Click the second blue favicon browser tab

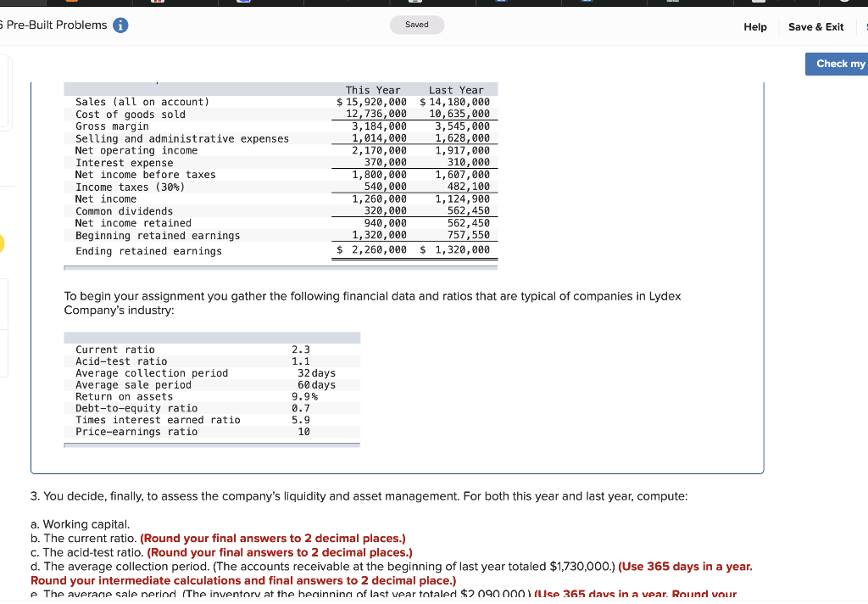499,3
